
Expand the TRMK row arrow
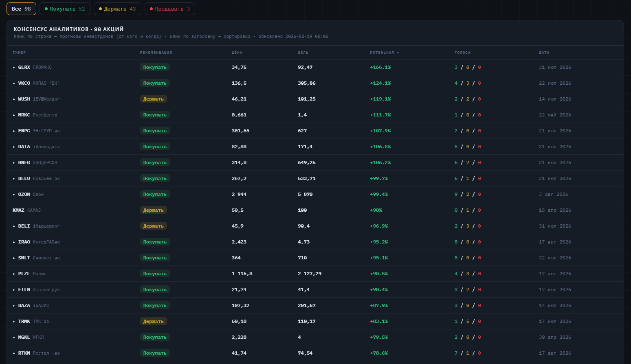(x=14, y=322)
